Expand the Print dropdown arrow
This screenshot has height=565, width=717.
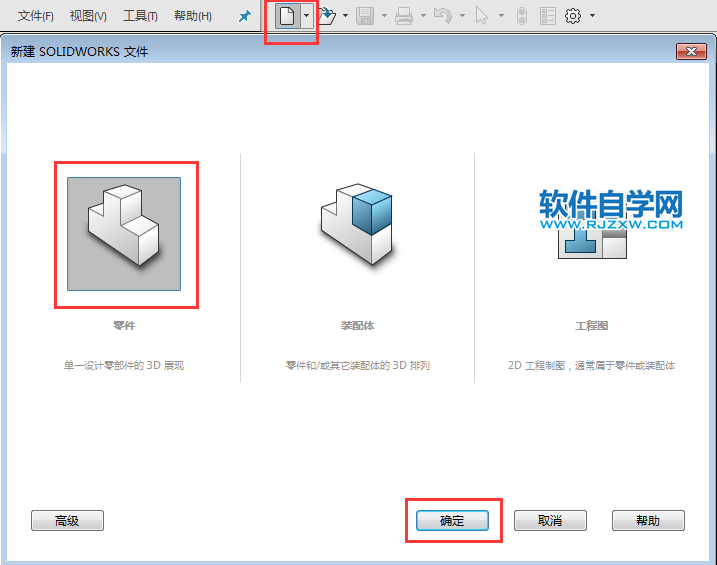(x=423, y=16)
